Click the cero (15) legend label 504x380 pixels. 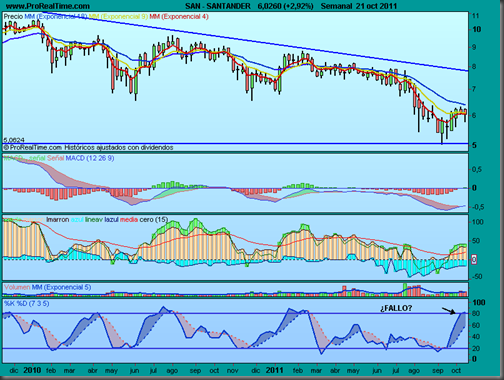154,220
